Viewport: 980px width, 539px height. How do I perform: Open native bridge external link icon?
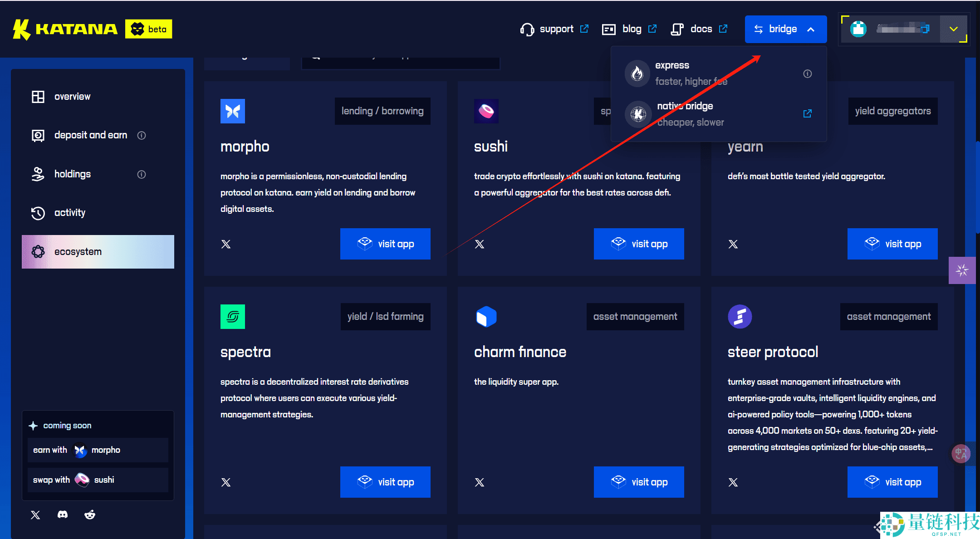(808, 113)
